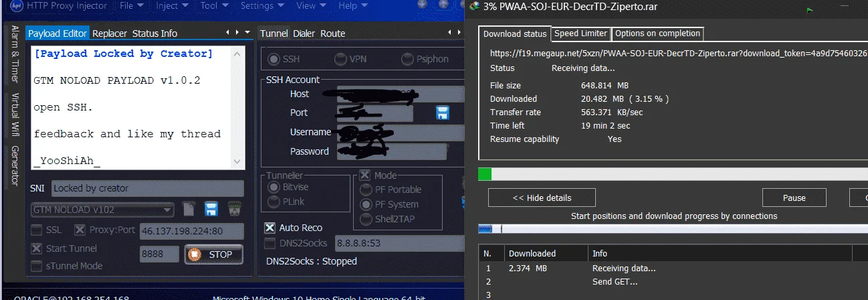Open the File menu dropdown
The height and width of the screenshot is (300, 868).
click(131, 6)
